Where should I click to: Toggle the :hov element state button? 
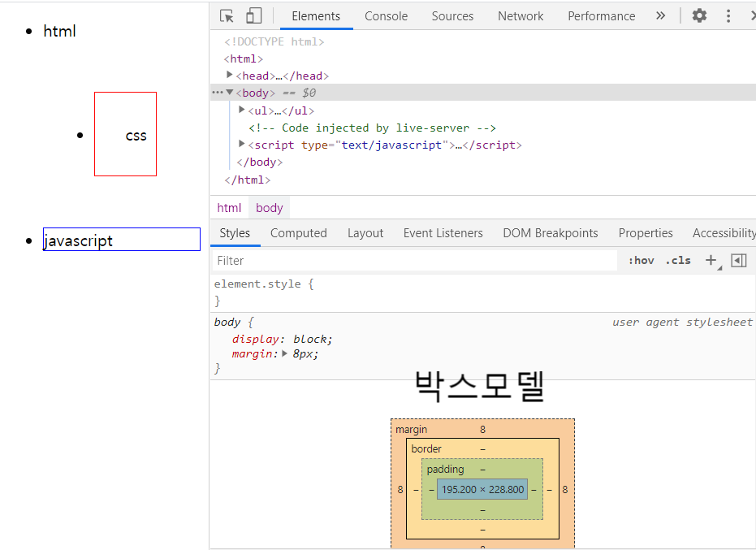tap(641, 261)
